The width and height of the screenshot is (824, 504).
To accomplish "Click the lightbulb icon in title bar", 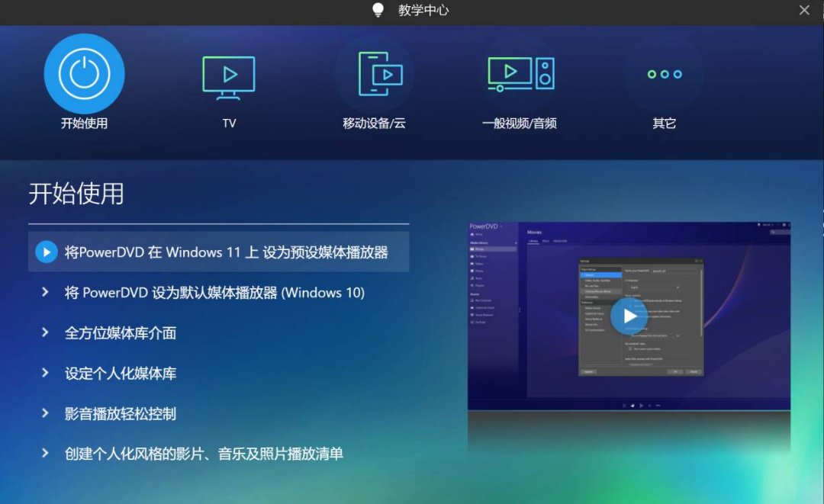I will (x=378, y=10).
